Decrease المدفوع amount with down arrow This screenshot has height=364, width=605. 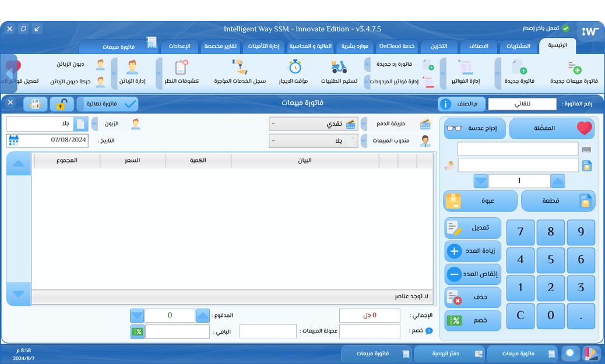coord(137,316)
